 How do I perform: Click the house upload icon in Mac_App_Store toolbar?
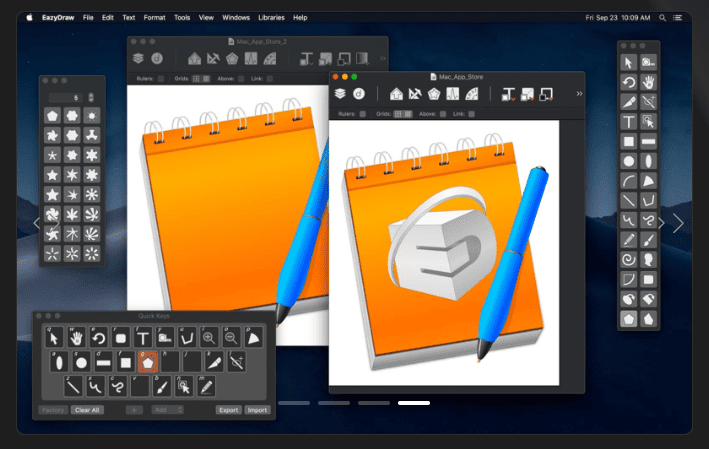click(396, 94)
